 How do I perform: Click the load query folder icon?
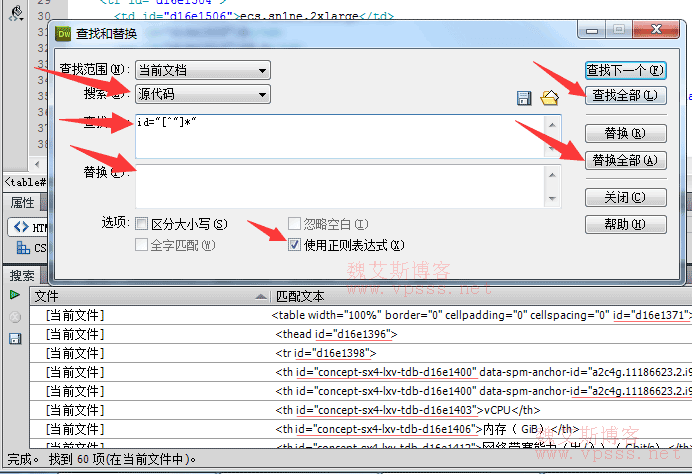click(548, 97)
